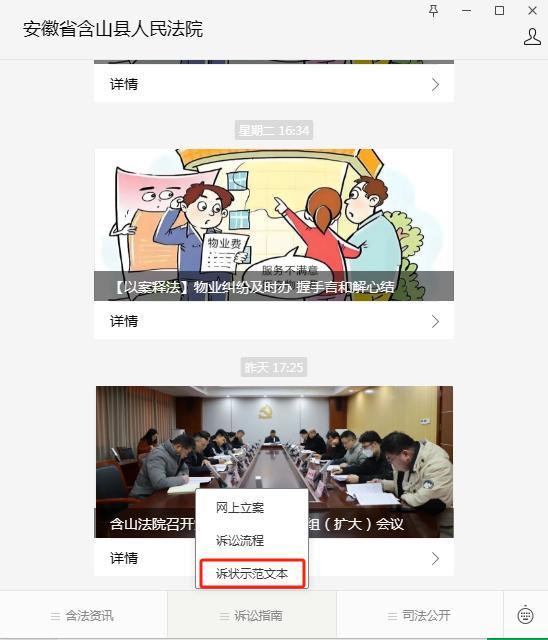
Task: Click the menu lines icon beside 含法资讯
Action: [55, 616]
